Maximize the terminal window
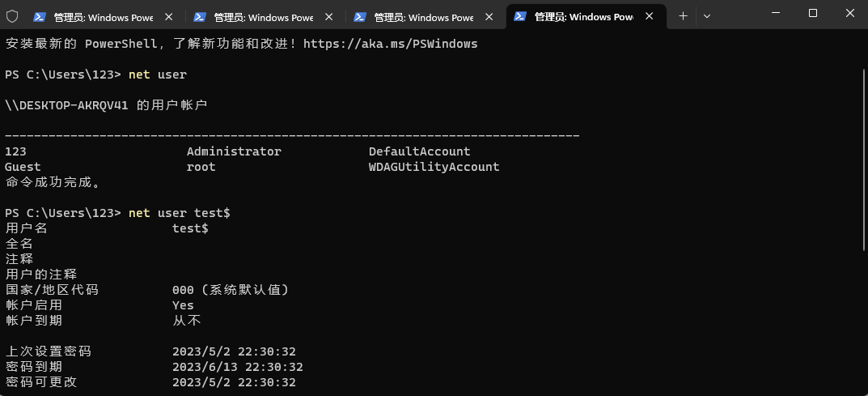Viewport: 868px width, 396px height. [813, 13]
